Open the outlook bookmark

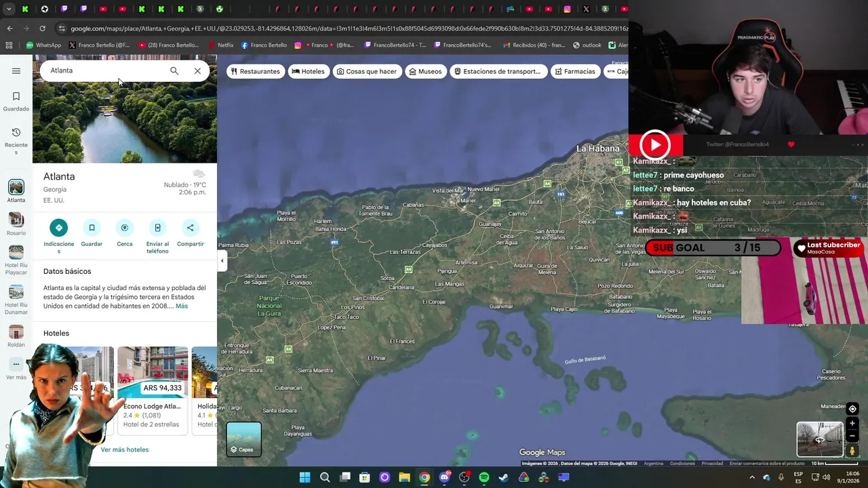587,45
